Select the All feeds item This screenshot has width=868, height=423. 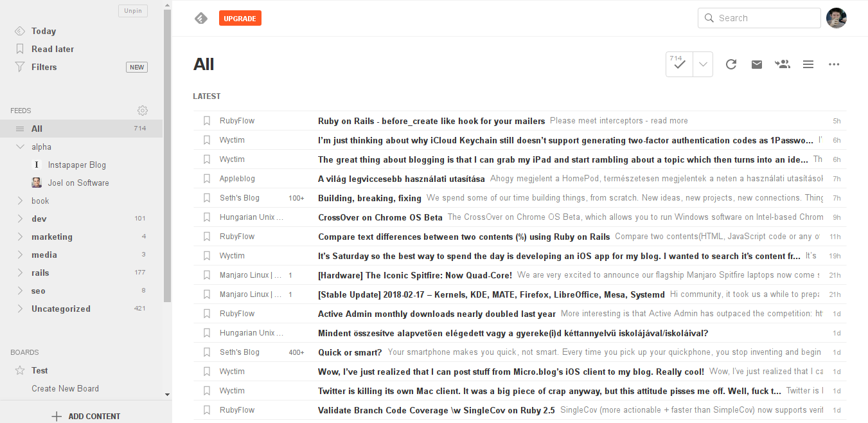pyautogui.click(x=82, y=129)
